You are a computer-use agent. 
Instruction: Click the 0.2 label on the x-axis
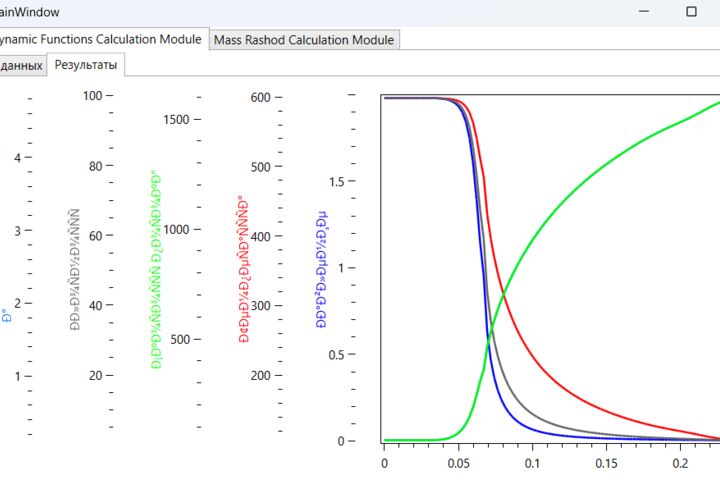pyautogui.click(x=680, y=463)
